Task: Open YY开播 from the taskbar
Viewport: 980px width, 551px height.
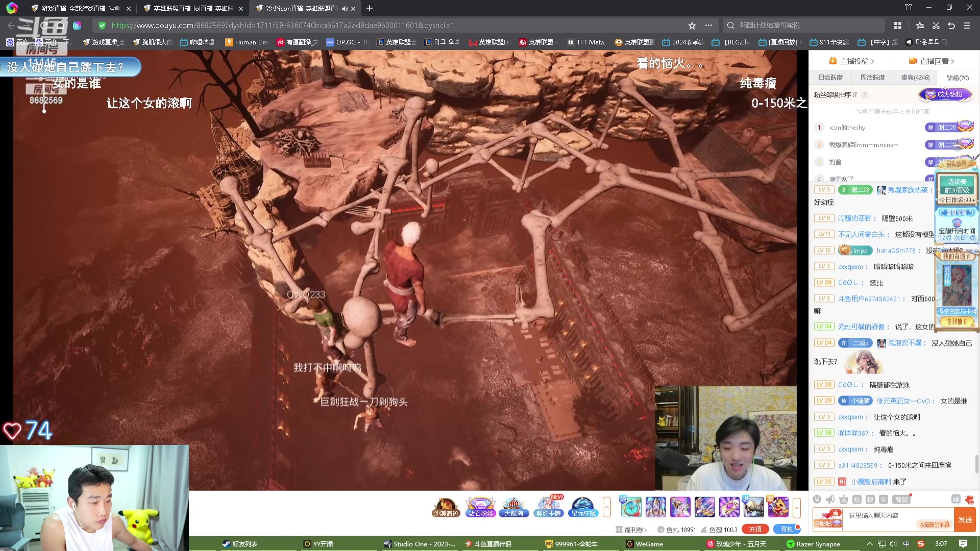Action: (x=318, y=544)
